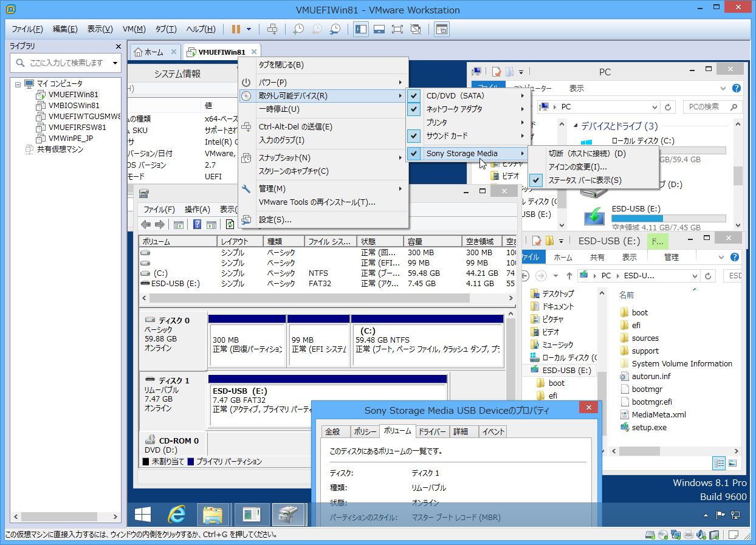
Task: Open the Windows Start button in guest taskbar
Action: pyautogui.click(x=143, y=515)
